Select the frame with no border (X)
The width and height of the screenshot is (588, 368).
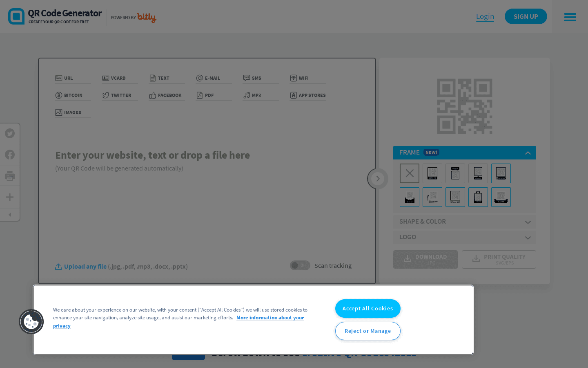click(409, 173)
